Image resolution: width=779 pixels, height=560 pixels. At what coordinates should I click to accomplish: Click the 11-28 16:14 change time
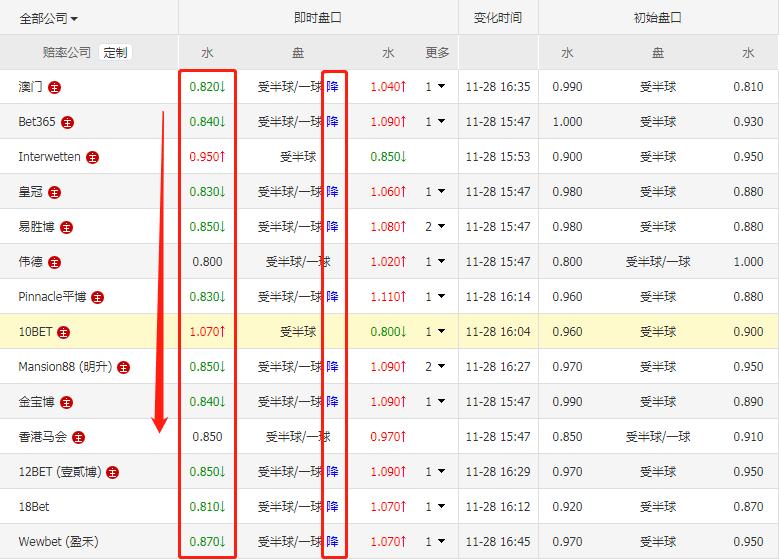tap(498, 297)
